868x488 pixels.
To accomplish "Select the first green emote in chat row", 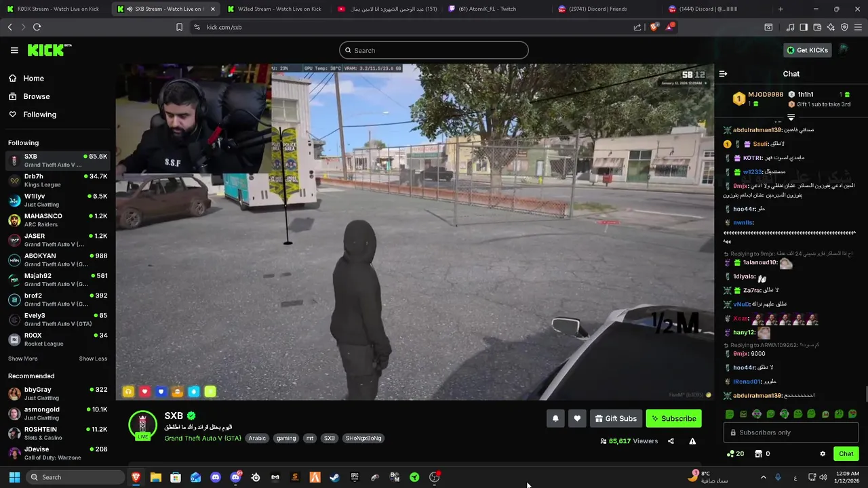I will [x=730, y=414].
